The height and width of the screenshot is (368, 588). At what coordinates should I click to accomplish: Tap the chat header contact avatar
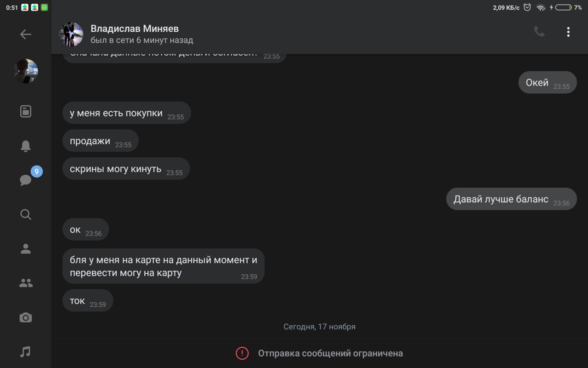click(71, 34)
